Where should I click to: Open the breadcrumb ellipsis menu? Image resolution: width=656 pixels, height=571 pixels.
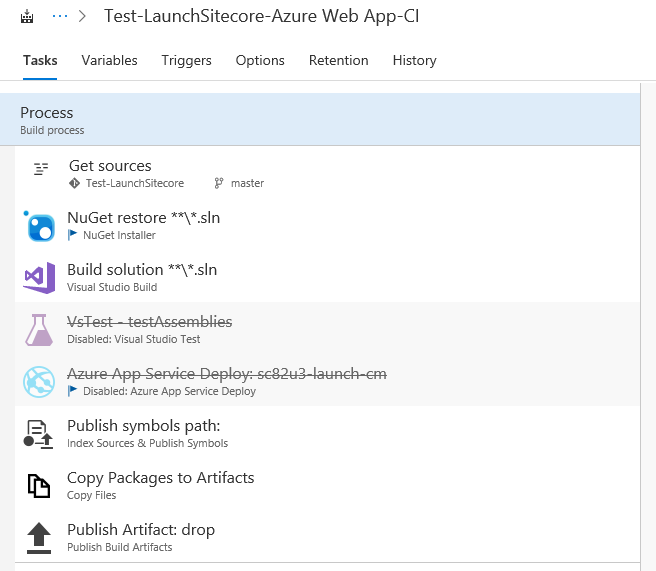(60, 16)
